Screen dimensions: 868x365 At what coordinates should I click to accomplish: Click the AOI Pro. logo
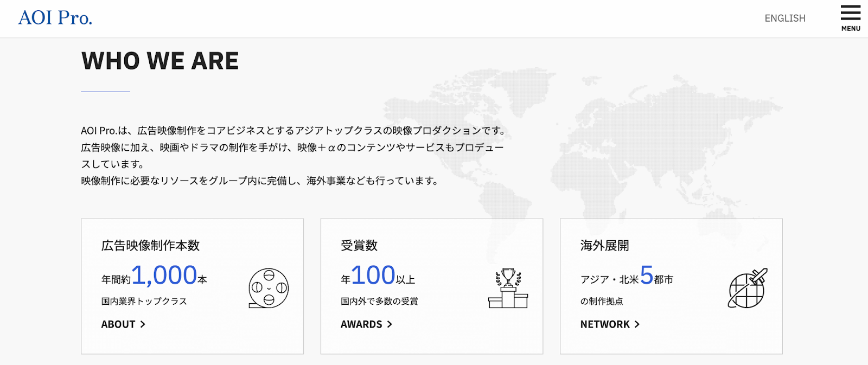[x=55, y=18]
